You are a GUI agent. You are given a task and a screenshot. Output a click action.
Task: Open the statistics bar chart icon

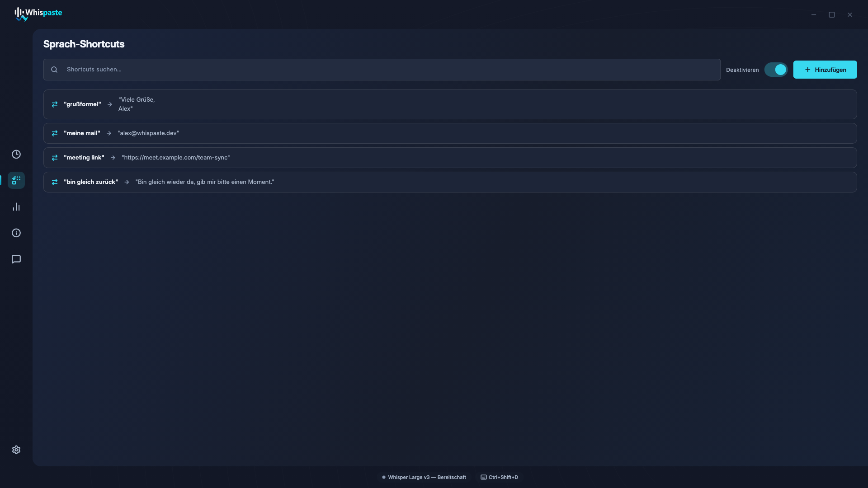pyautogui.click(x=16, y=207)
